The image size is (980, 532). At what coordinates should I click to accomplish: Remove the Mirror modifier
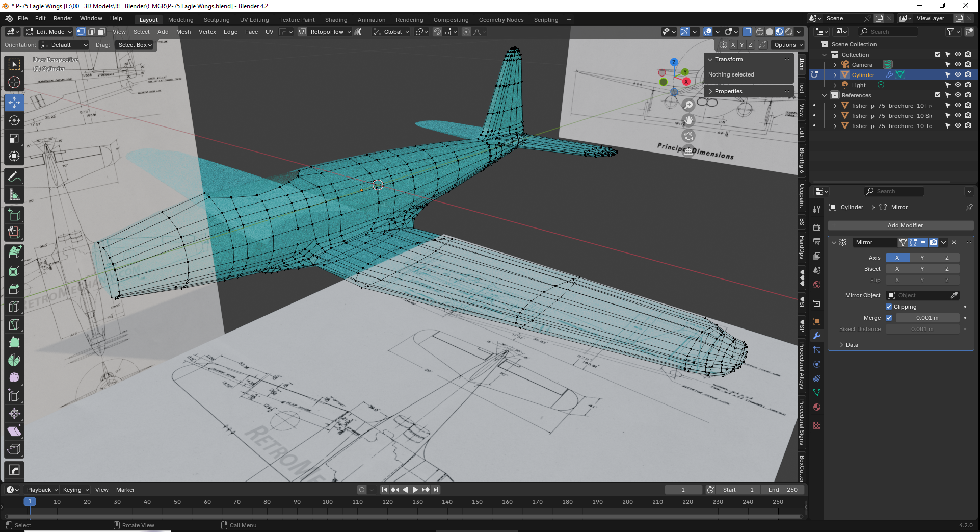(954, 242)
